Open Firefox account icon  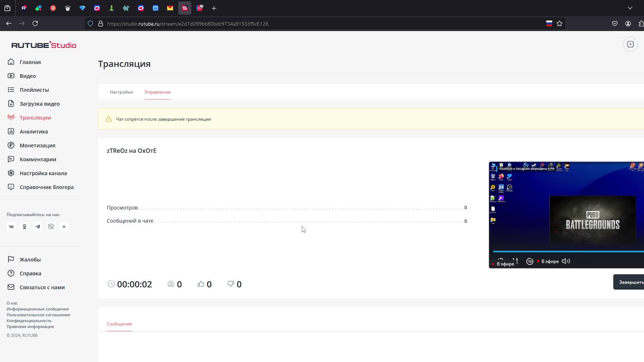pyautogui.click(x=628, y=23)
